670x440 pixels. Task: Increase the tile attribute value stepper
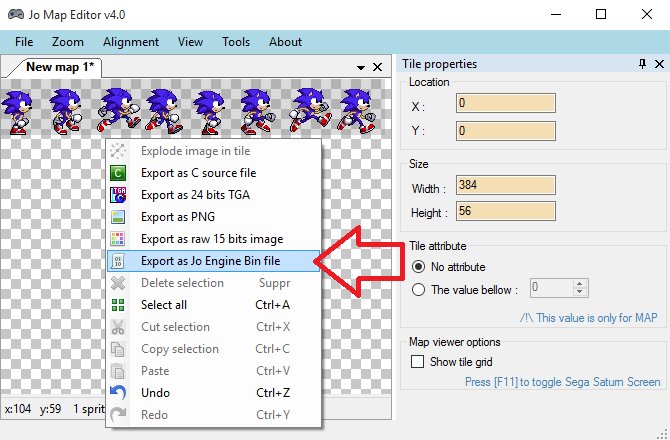pos(579,284)
